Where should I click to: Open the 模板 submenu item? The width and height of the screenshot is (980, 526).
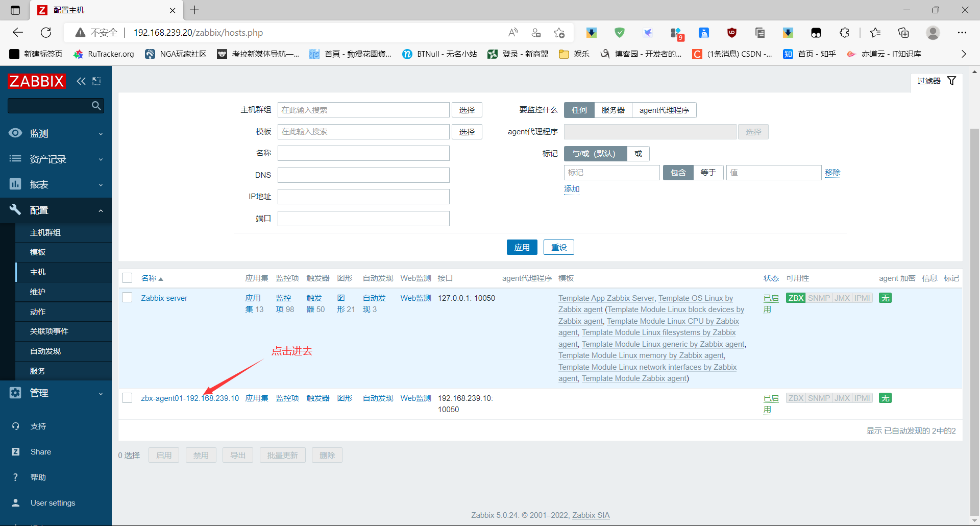(63, 252)
